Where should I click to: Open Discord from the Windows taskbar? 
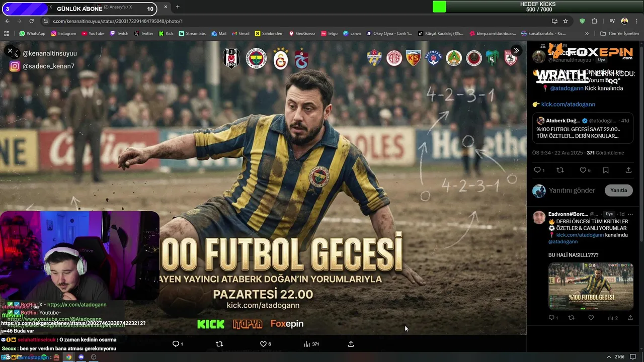pos(81,357)
